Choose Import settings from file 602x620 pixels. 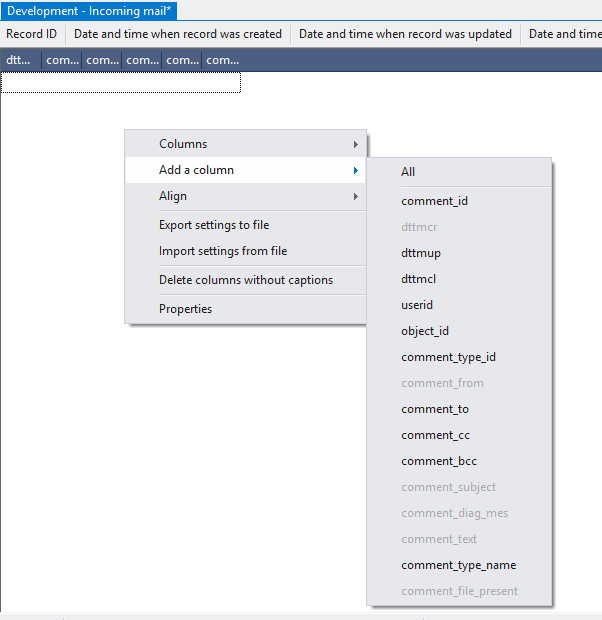pyautogui.click(x=223, y=251)
